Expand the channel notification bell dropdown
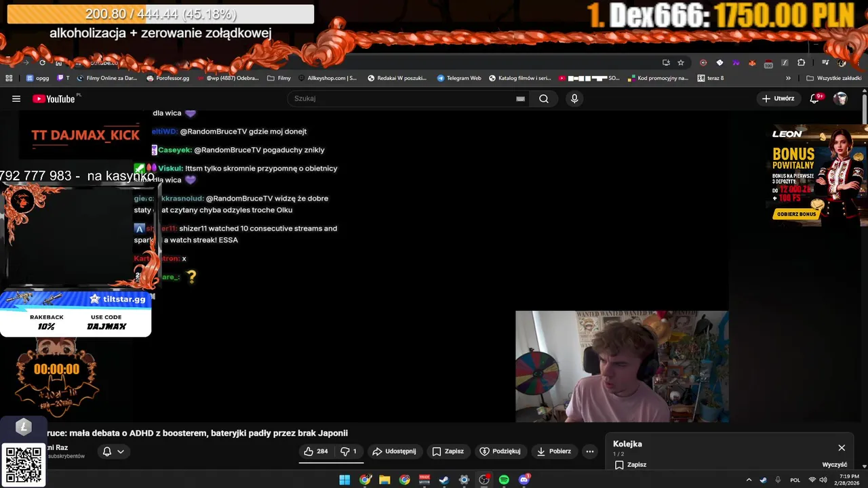 113,451
